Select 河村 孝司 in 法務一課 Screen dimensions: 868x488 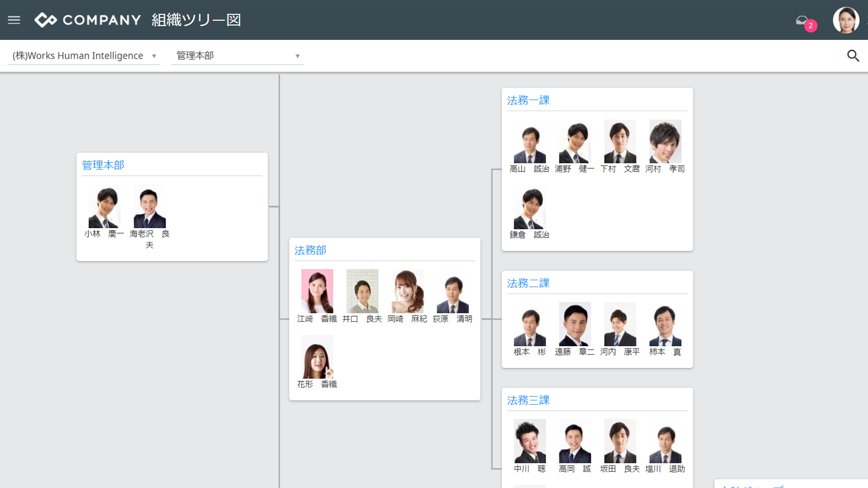tap(665, 142)
